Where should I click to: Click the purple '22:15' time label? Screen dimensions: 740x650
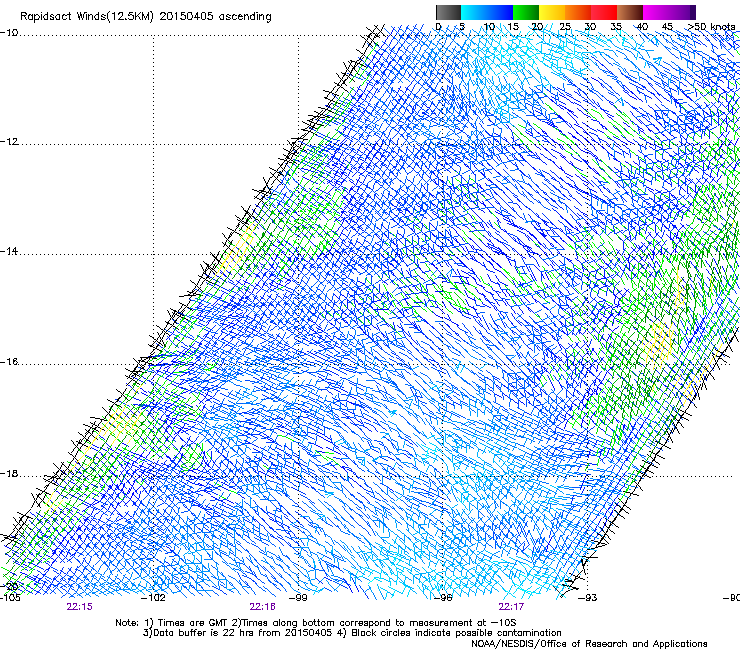click(79, 607)
